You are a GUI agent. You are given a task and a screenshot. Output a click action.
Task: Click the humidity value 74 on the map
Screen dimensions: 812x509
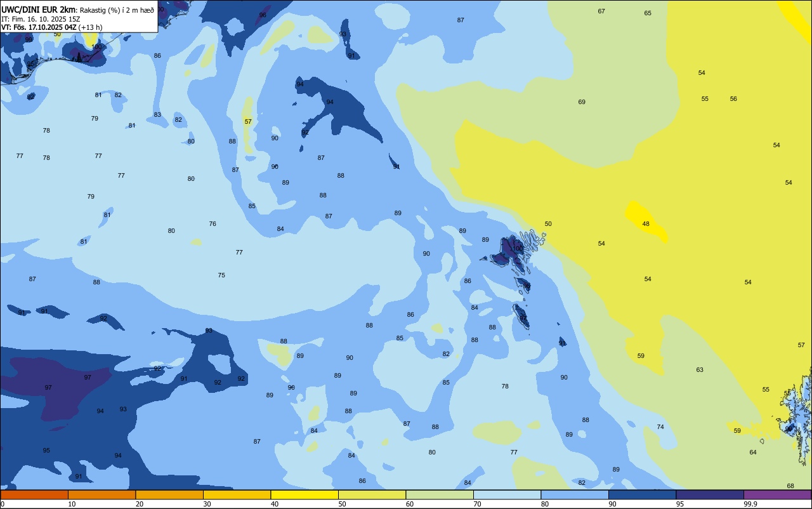660,427
